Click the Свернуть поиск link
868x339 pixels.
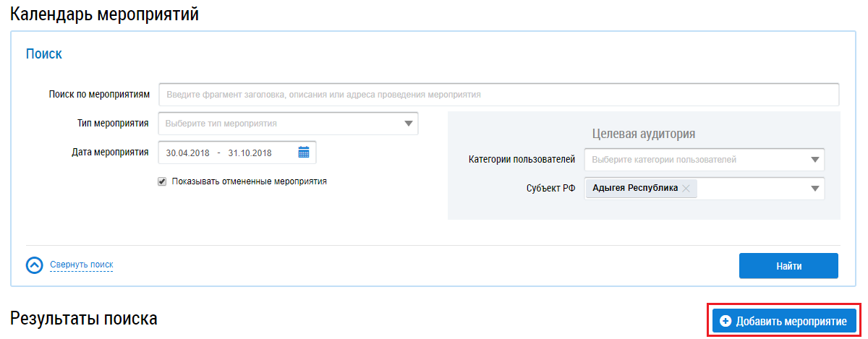click(81, 265)
